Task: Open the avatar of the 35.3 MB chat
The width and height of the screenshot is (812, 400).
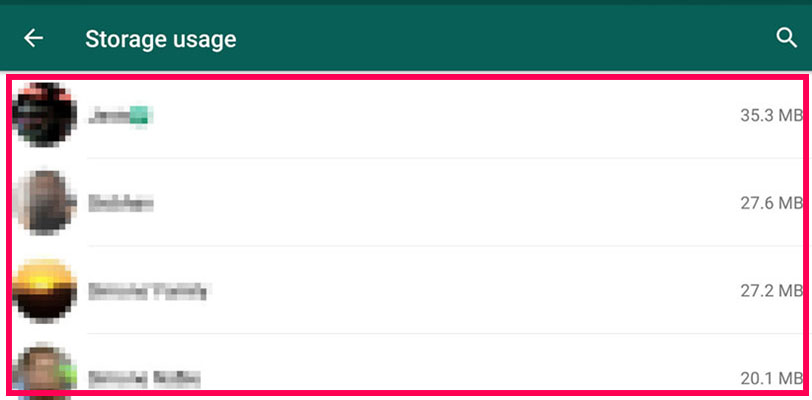Action: tap(45, 115)
